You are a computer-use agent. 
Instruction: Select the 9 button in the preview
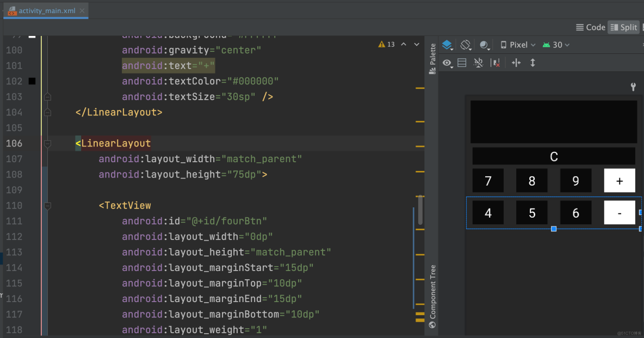[576, 181]
